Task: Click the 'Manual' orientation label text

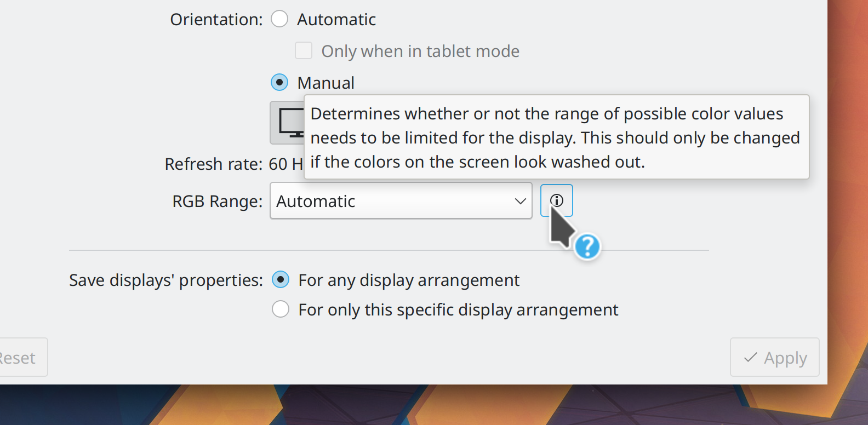Action: point(325,83)
